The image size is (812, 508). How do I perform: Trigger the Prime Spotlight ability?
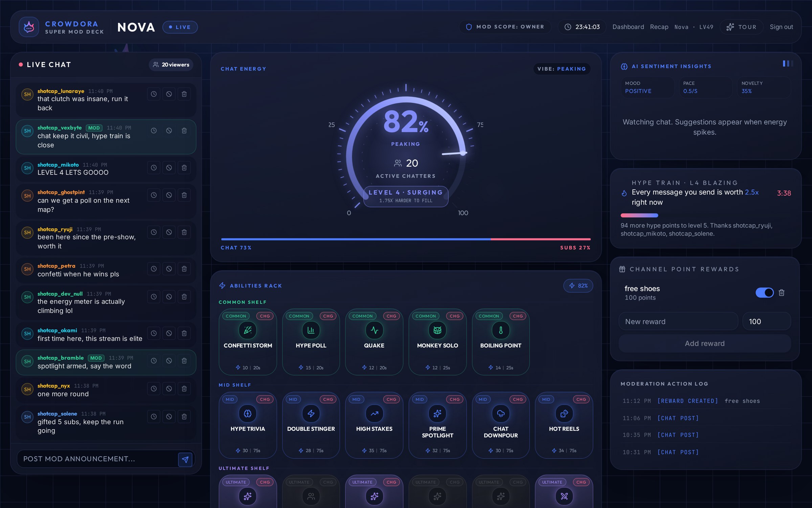point(437,425)
